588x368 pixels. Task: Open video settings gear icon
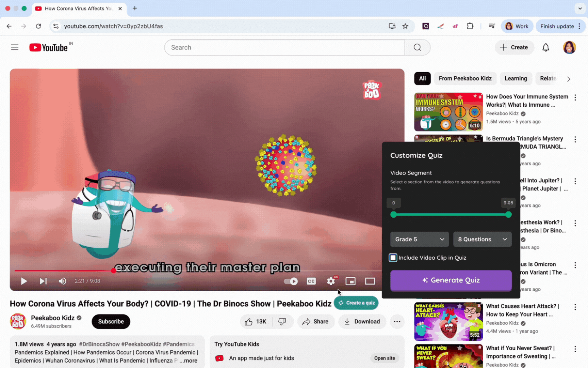[331, 281]
